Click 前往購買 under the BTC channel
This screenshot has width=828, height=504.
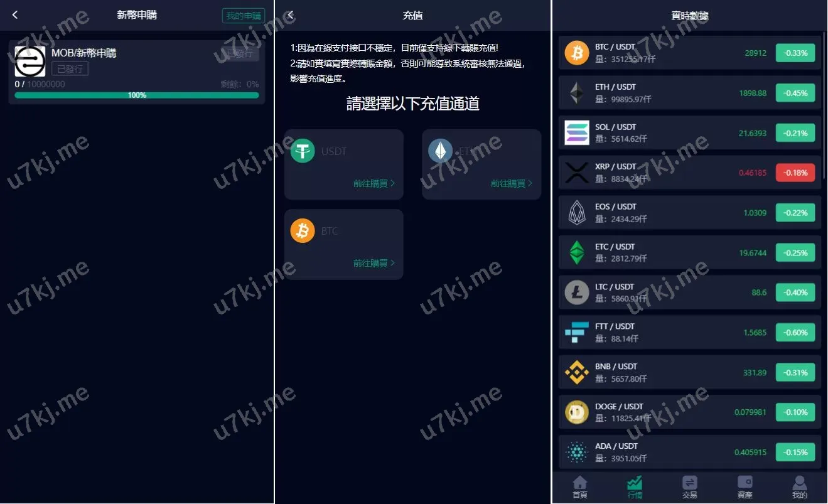coord(374,263)
